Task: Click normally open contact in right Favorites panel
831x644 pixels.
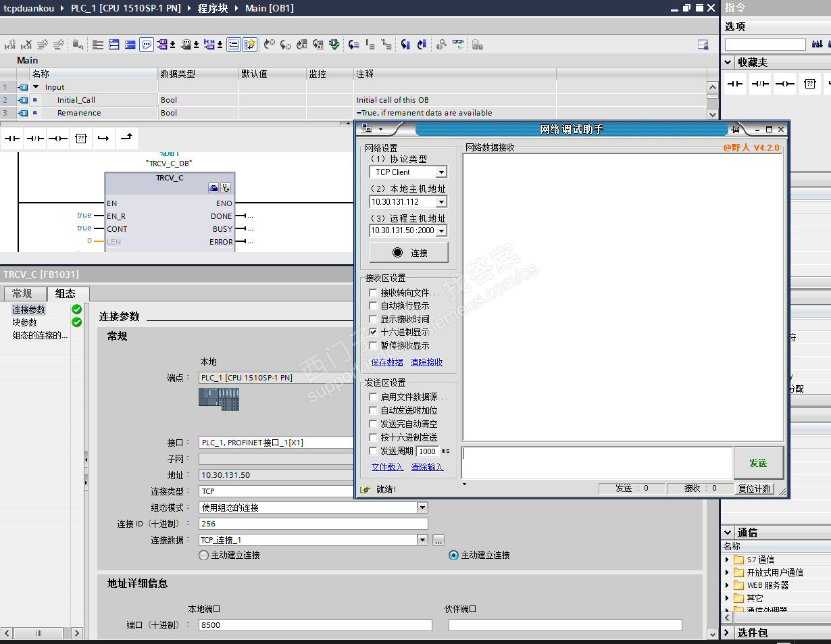Action: coord(735,84)
